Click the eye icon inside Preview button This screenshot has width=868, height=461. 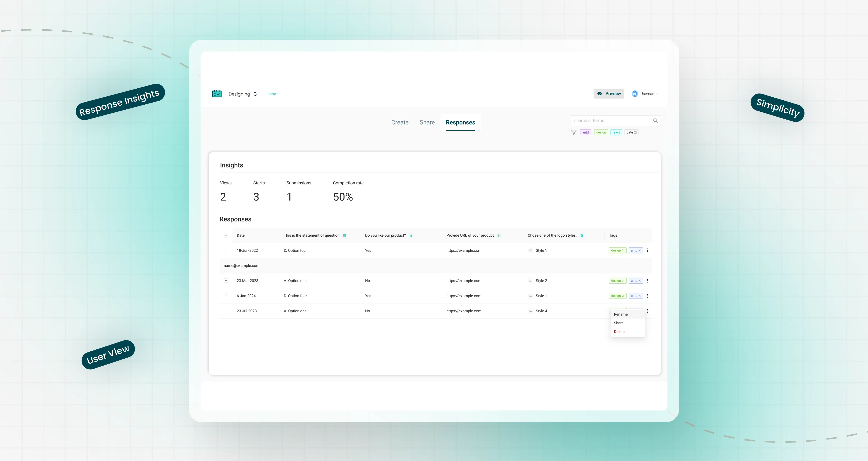599,93
